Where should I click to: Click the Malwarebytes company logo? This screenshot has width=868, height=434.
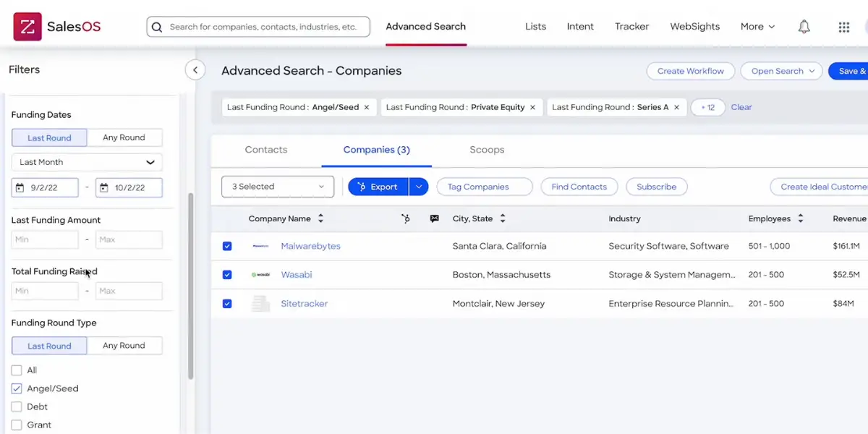tap(260, 246)
